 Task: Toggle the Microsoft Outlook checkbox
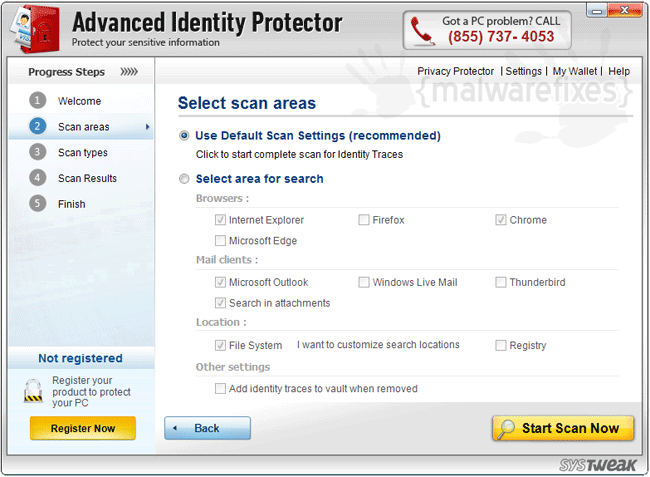220,282
